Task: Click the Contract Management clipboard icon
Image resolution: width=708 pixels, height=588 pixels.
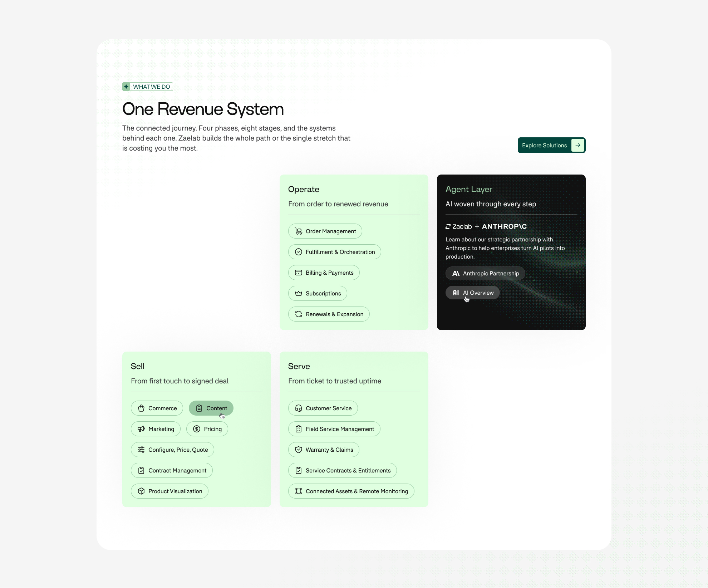Action: (x=141, y=471)
